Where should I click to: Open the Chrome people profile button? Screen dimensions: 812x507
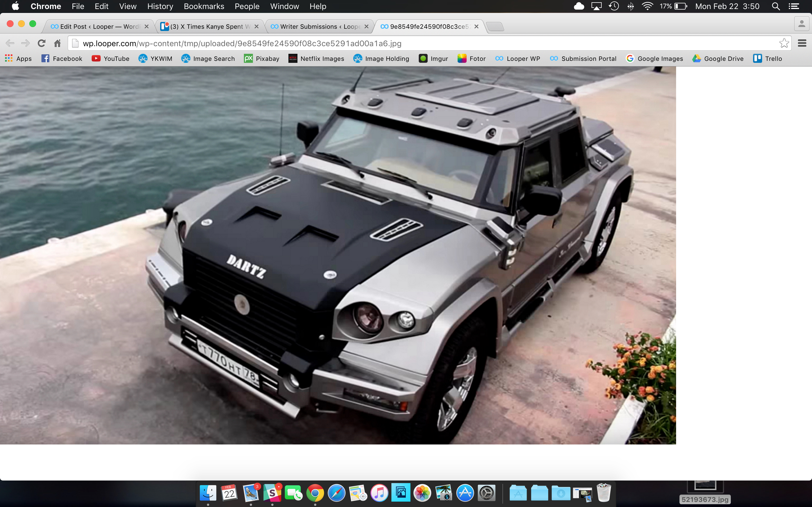pos(801,24)
